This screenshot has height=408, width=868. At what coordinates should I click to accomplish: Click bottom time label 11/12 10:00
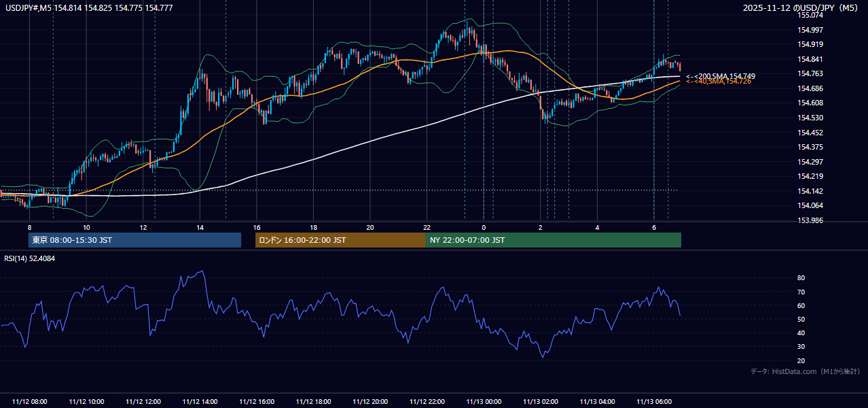point(86,402)
